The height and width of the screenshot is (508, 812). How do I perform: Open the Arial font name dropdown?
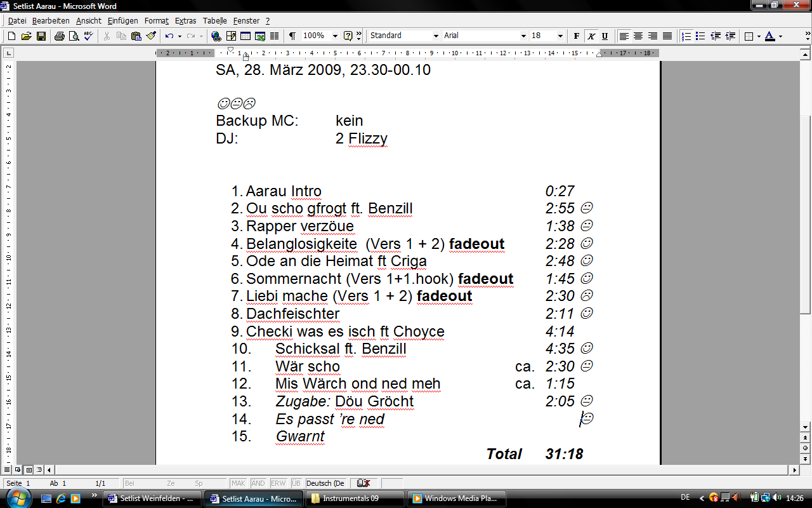pos(523,36)
